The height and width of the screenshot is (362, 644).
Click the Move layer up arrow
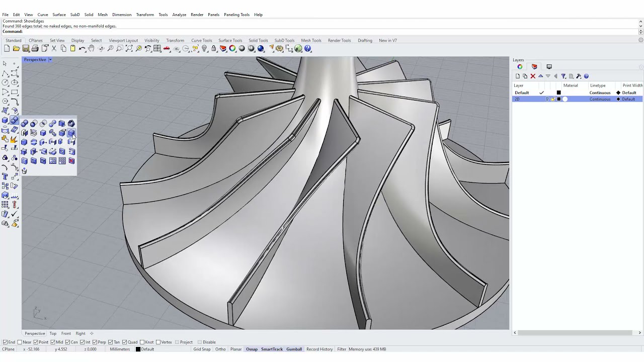coord(541,76)
